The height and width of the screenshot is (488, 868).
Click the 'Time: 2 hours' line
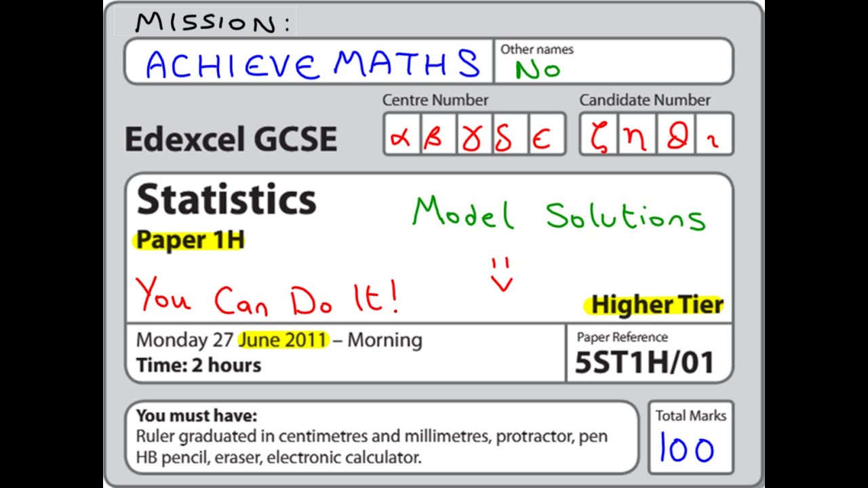pyautogui.click(x=199, y=365)
